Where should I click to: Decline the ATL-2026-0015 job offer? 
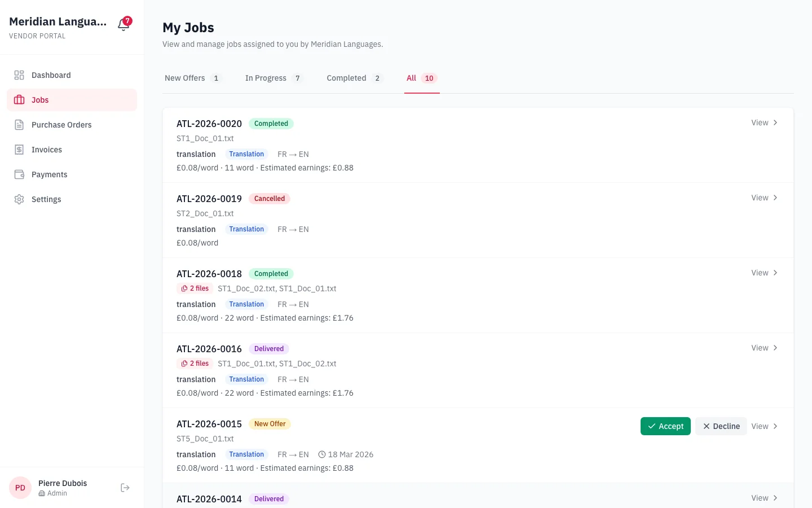721,426
